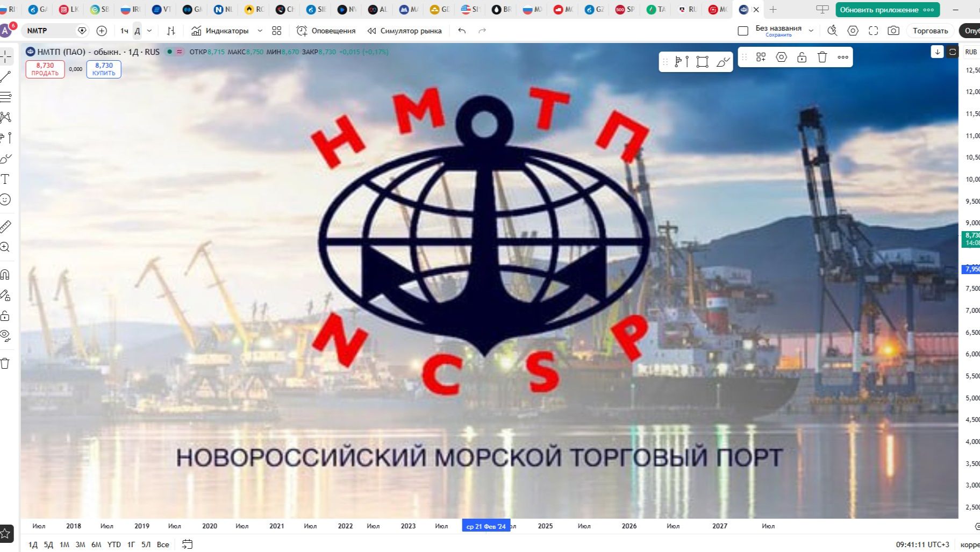Viewport: 980px width, 552px height.
Task: Toggle magnet mode
Action: click(x=5, y=275)
